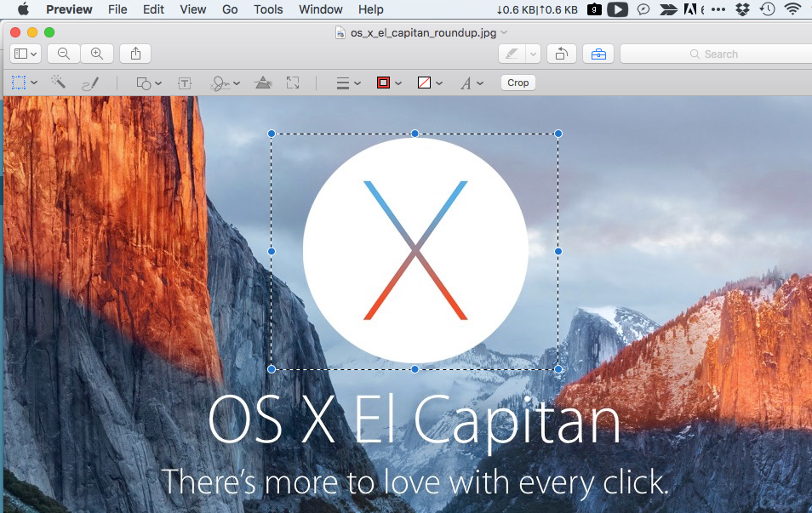Click the sidebar view icon in toolbar

pos(20,54)
